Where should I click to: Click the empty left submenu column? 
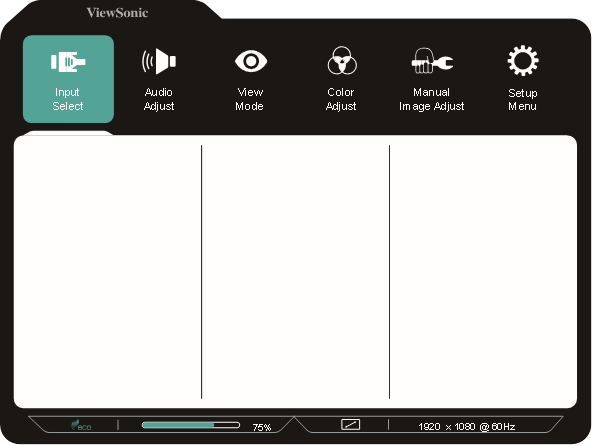click(x=107, y=272)
